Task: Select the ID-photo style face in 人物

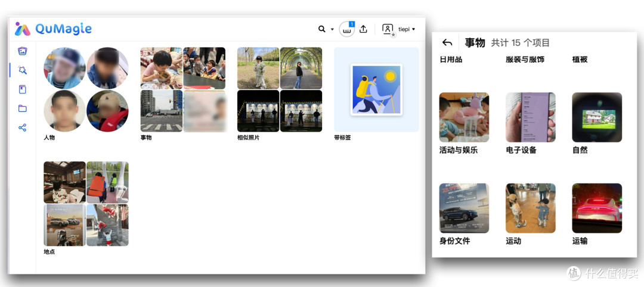Action: tap(64, 111)
